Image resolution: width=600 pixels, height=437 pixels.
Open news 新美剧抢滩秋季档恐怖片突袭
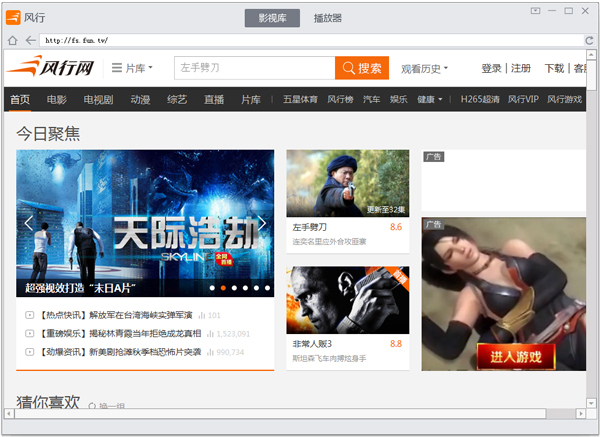coord(145,352)
